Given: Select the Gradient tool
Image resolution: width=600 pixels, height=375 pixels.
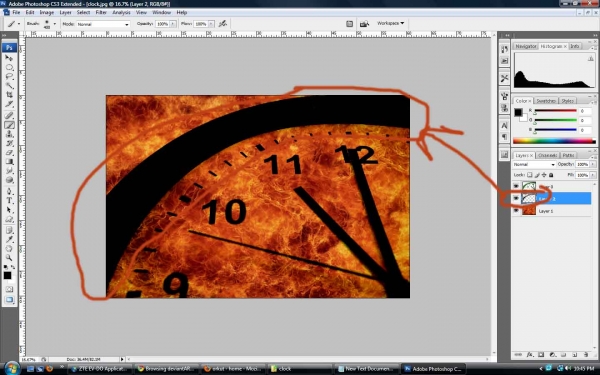Looking at the screenshot, I should [9, 162].
